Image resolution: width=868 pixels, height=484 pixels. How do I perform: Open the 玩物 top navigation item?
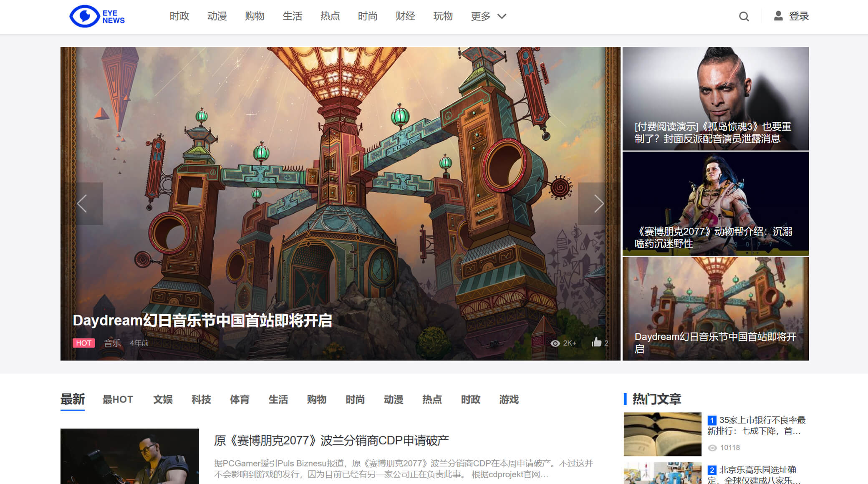click(x=443, y=16)
